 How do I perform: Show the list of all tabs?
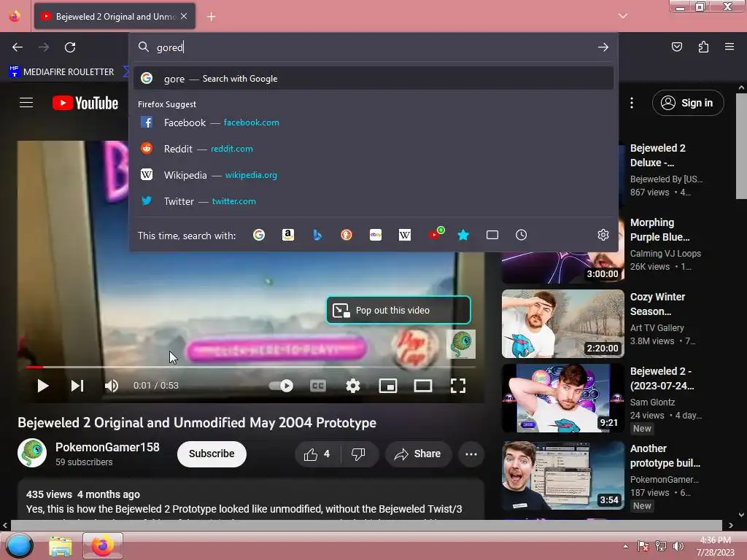(x=623, y=16)
